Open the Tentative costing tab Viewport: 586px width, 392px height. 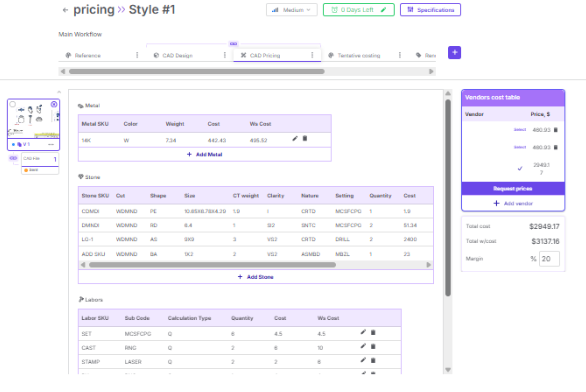point(358,55)
